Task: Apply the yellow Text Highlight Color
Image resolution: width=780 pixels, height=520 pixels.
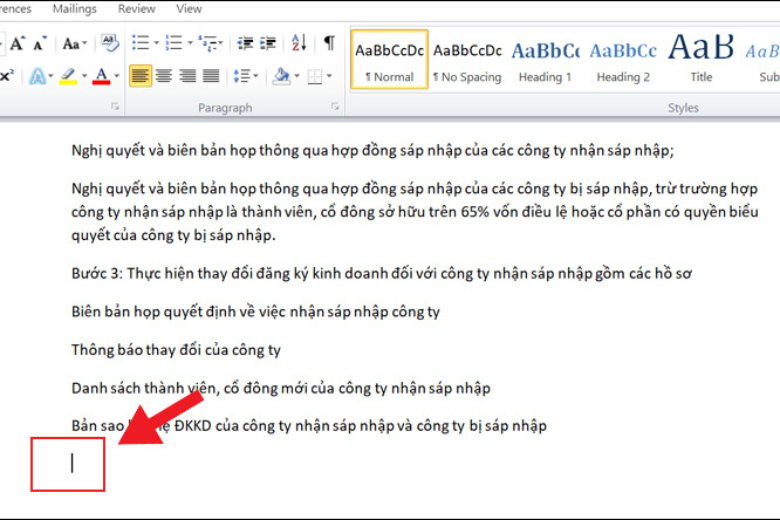Action: 68,76
